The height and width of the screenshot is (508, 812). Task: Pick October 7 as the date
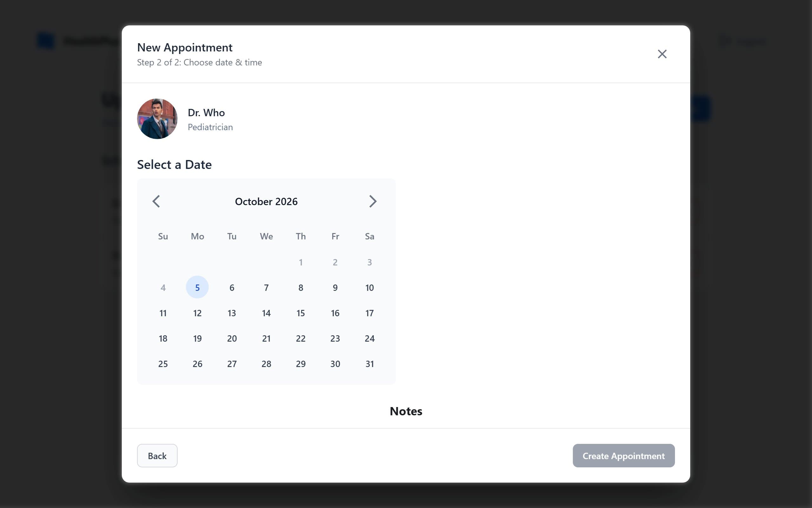coord(266,287)
